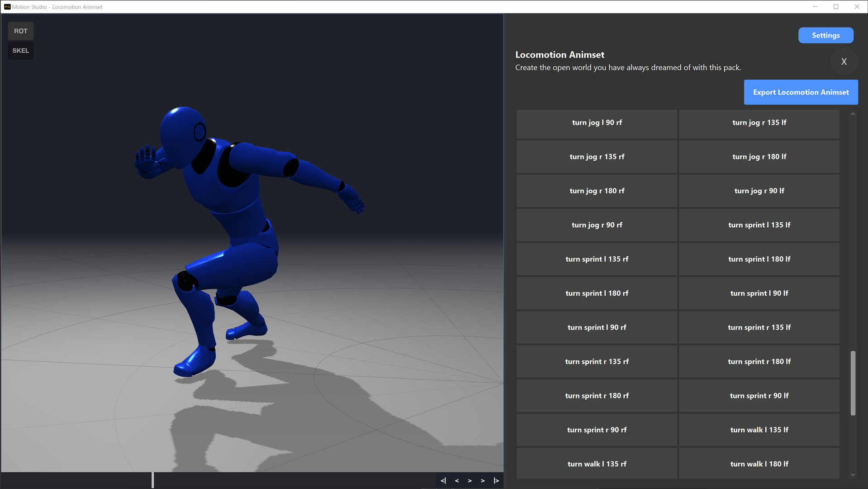
Task: Click the timeline scrubber at the bottom
Action: coord(153,480)
